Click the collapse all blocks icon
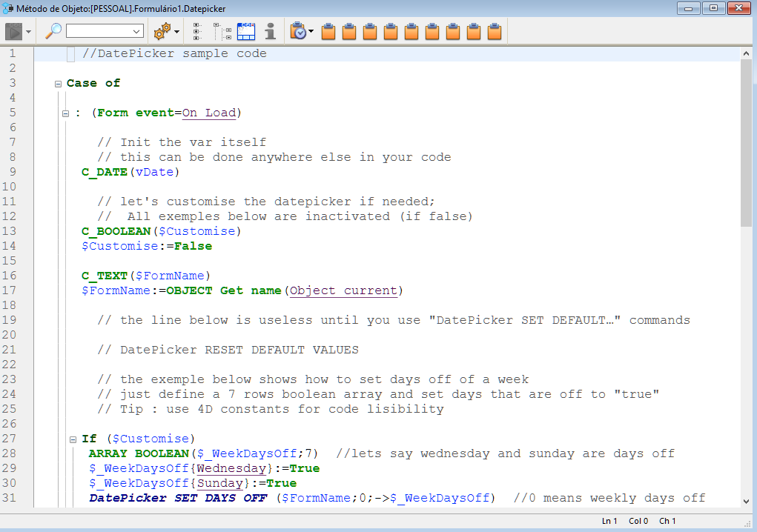The width and height of the screenshot is (757, 532). click(222, 31)
